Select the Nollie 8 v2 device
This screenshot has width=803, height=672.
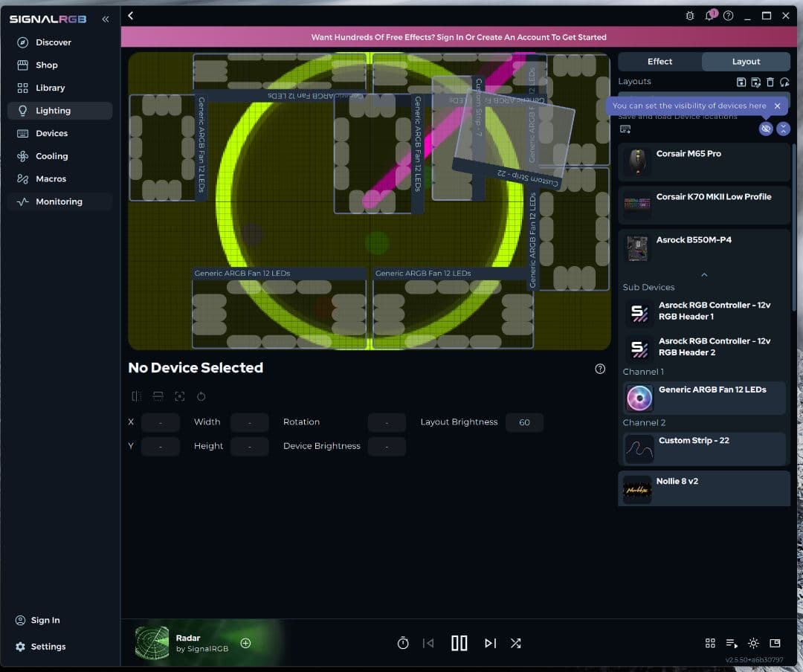coord(704,488)
